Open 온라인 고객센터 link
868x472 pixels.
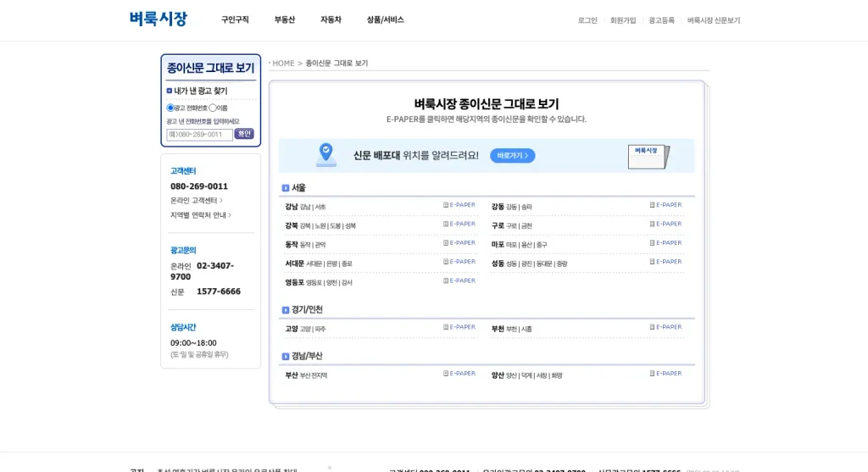[x=197, y=200]
